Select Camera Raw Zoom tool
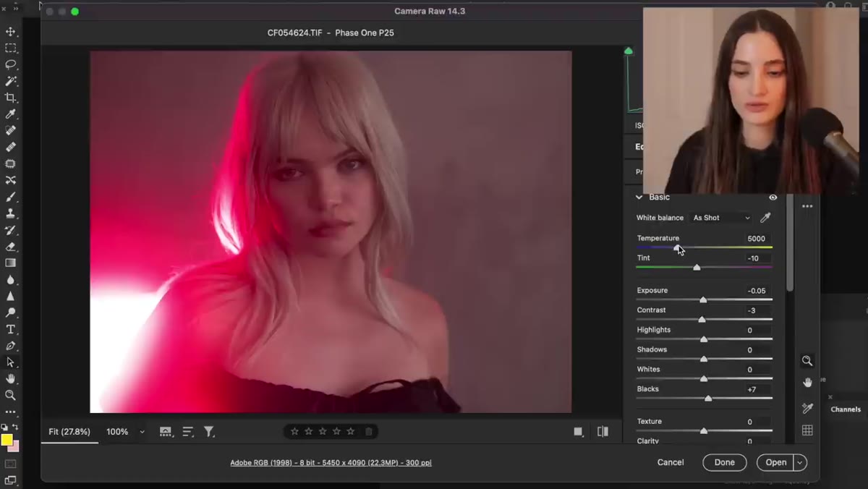Viewport: 868px width, 489px height. pos(807,361)
